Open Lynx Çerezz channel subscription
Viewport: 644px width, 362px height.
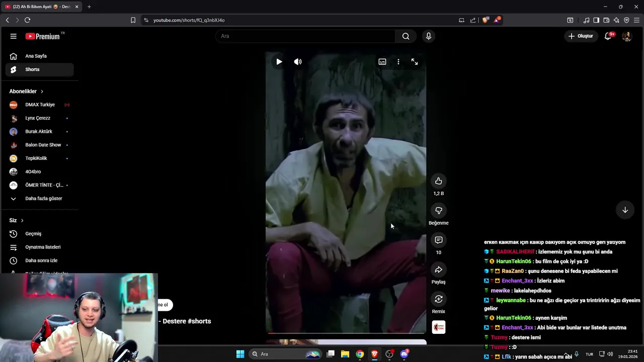pos(39,118)
